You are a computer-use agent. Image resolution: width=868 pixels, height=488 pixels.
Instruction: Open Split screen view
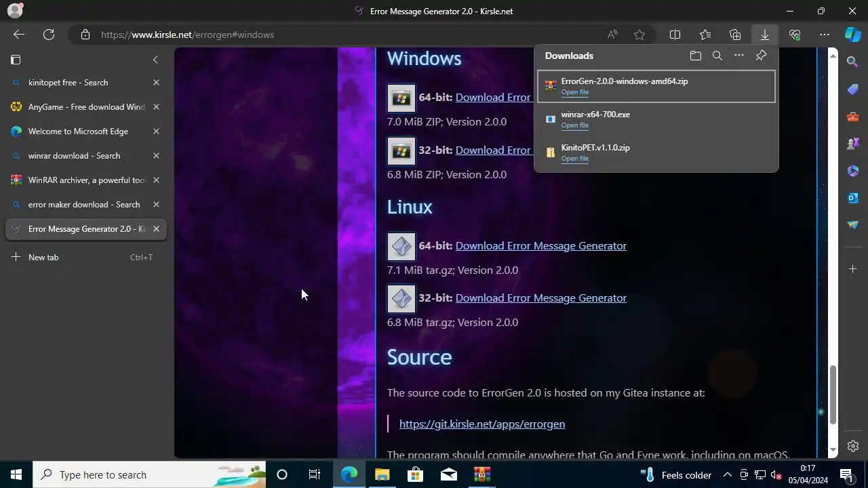point(675,35)
